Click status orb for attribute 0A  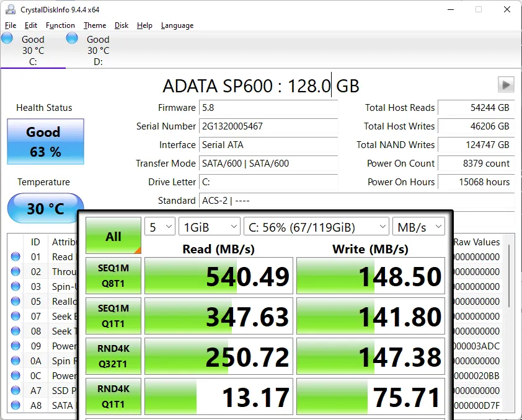click(15, 361)
